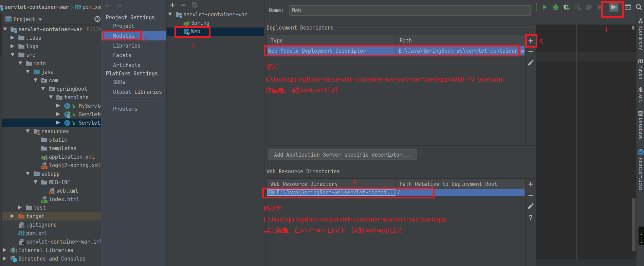Select the web resource directory path row

[395, 192]
